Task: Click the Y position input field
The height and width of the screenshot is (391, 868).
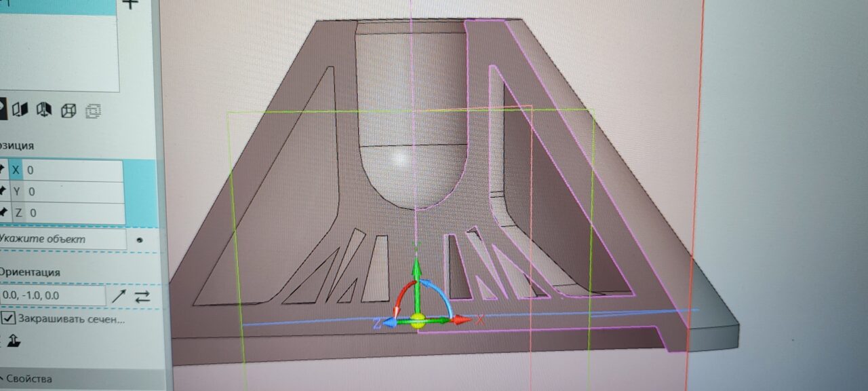Action: pos(73,191)
